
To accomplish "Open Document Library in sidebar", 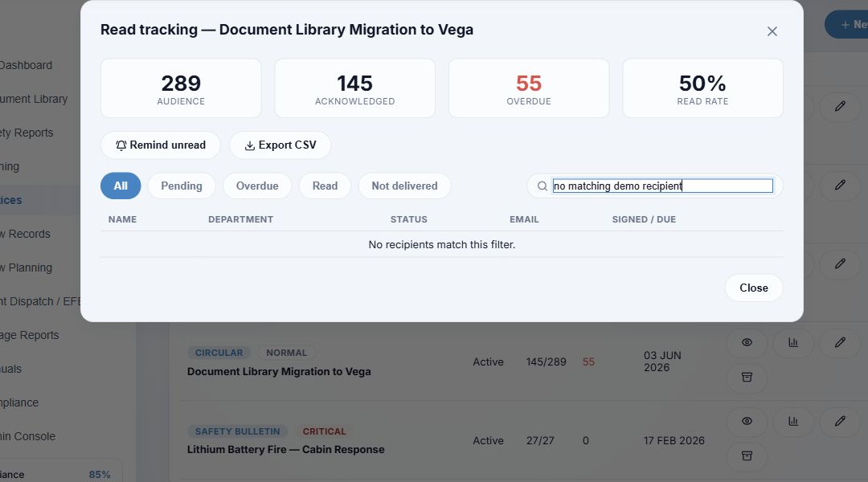I will [x=34, y=99].
